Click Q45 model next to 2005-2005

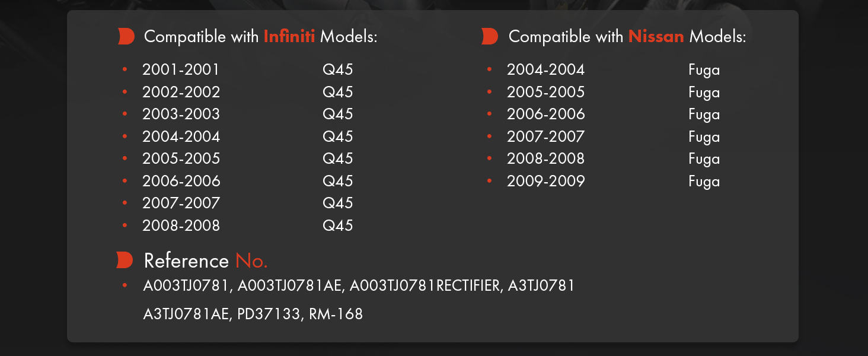(338, 158)
